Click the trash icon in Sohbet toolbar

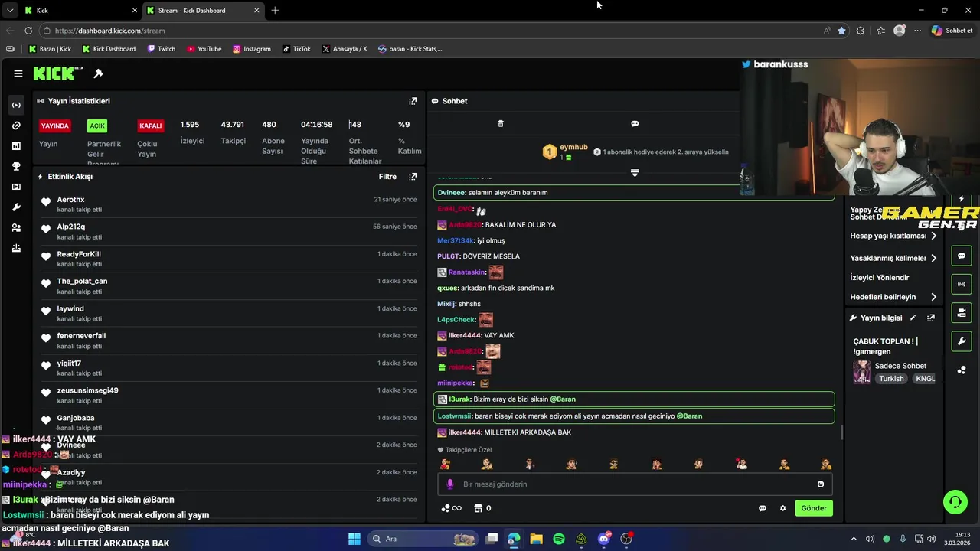(x=501, y=123)
